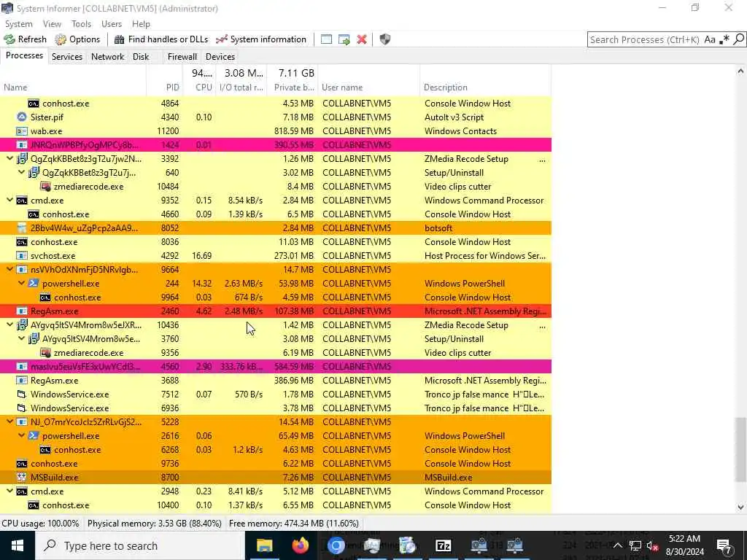The height and width of the screenshot is (560, 747).
Task: Select conhost.exe icon with PID 9736
Action: pos(22,463)
